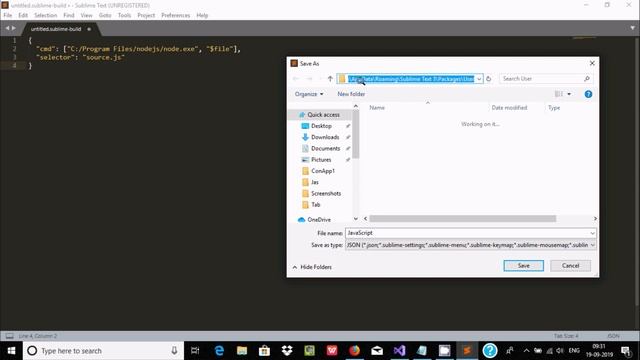The image size is (640, 360).
Task: Close the Save As dialog
Action: point(592,63)
